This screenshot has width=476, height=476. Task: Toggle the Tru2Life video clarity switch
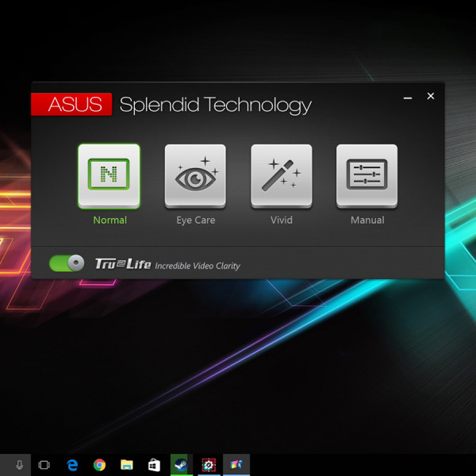pyautogui.click(x=67, y=263)
